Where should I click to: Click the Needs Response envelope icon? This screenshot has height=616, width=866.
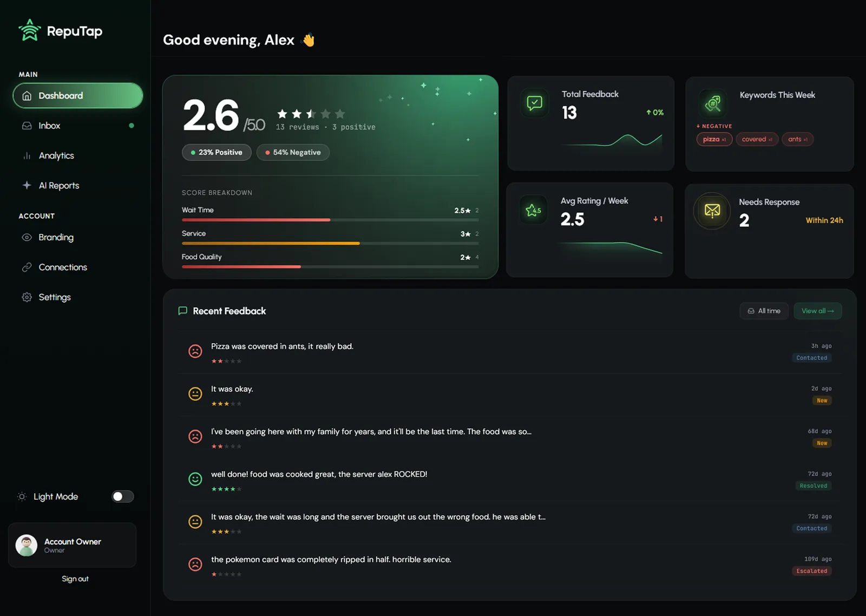[712, 211]
